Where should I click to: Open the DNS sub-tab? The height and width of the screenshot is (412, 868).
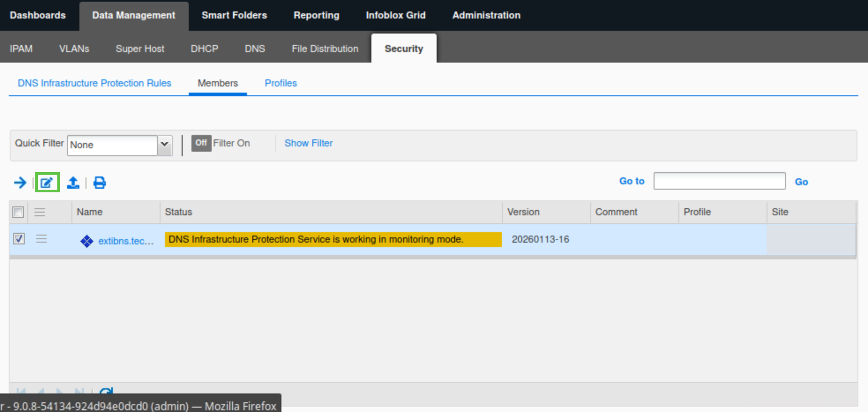(x=255, y=49)
